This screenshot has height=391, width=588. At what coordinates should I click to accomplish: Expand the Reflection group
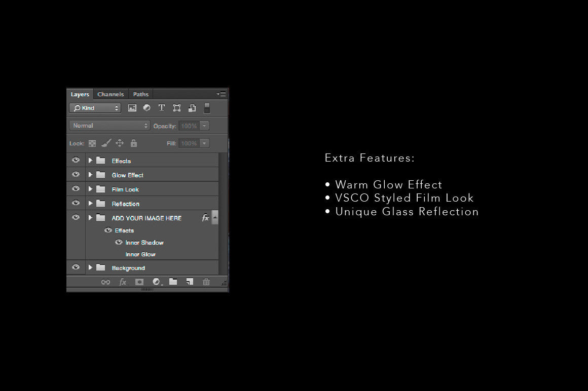(90, 203)
